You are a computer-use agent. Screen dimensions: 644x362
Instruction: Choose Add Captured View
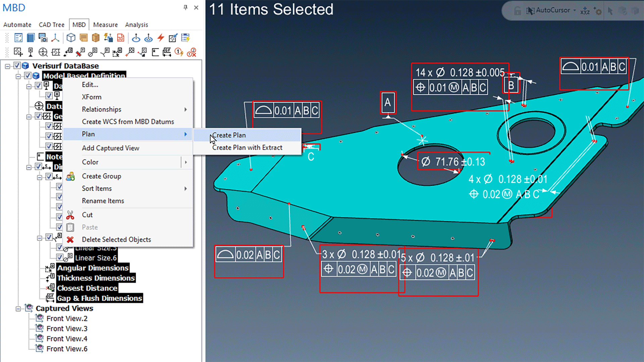128,148
